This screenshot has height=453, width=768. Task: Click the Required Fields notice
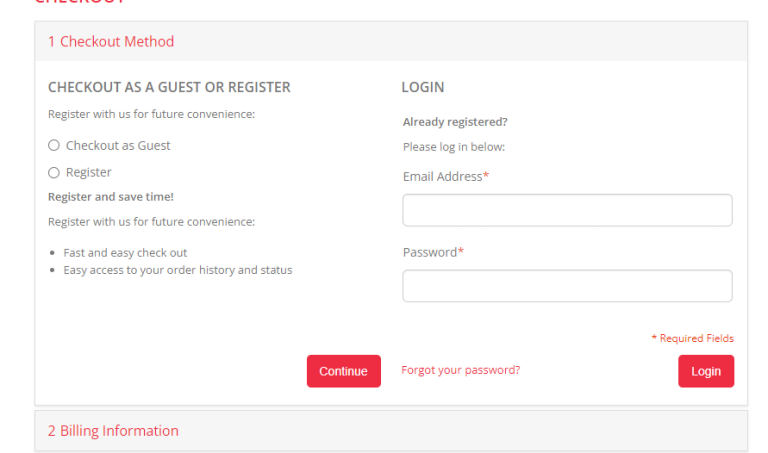click(692, 339)
